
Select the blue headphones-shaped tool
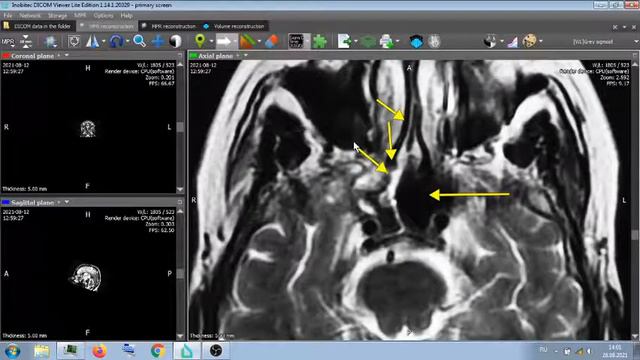pyautogui.click(x=116, y=41)
